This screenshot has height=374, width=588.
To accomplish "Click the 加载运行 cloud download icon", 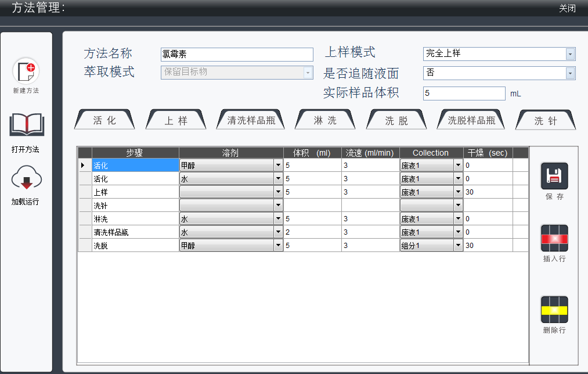I will point(26,178).
